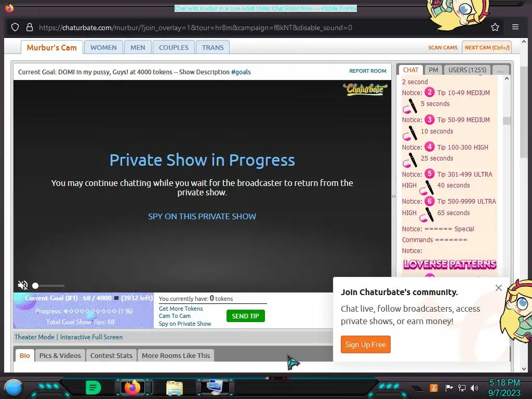Click the LOVENSE PATTERNS banner in chat
532x399 pixels.
click(x=449, y=264)
